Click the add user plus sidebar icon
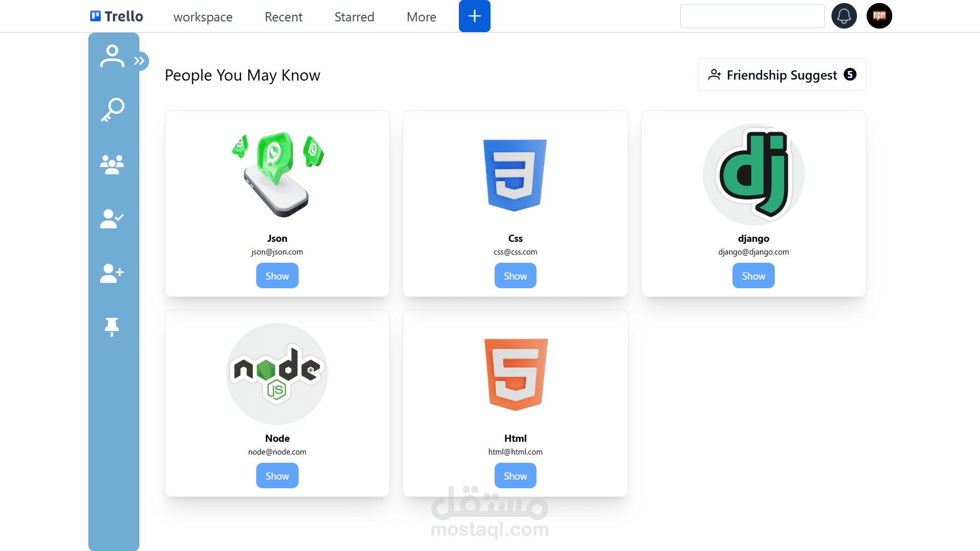This screenshot has height=551, width=980. (112, 273)
